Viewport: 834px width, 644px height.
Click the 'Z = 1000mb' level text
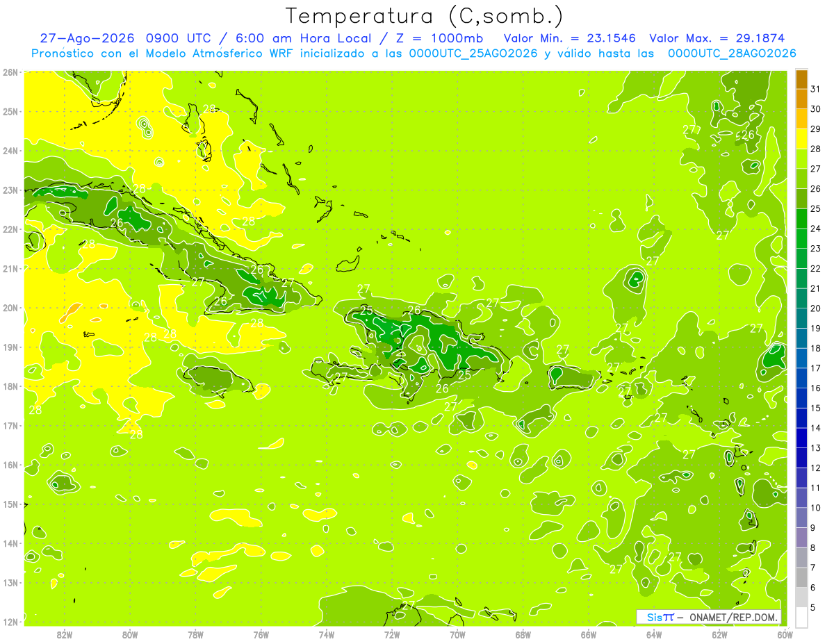click(439, 38)
